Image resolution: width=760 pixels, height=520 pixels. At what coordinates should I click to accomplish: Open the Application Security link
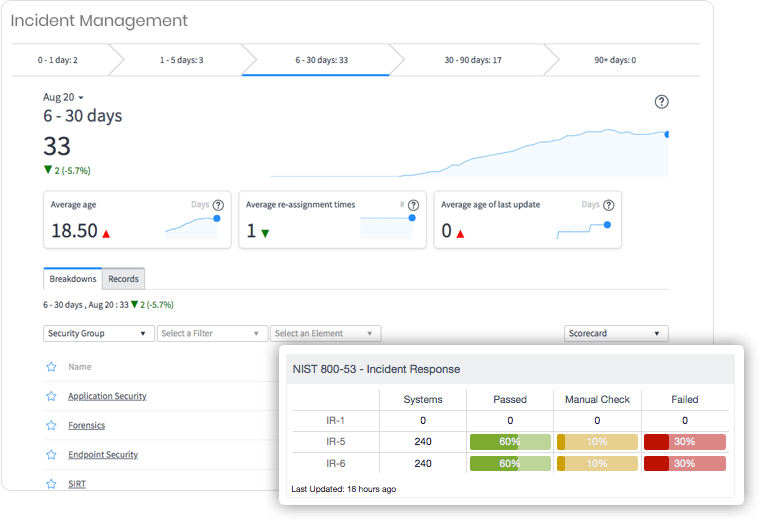(x=107, y=396)
